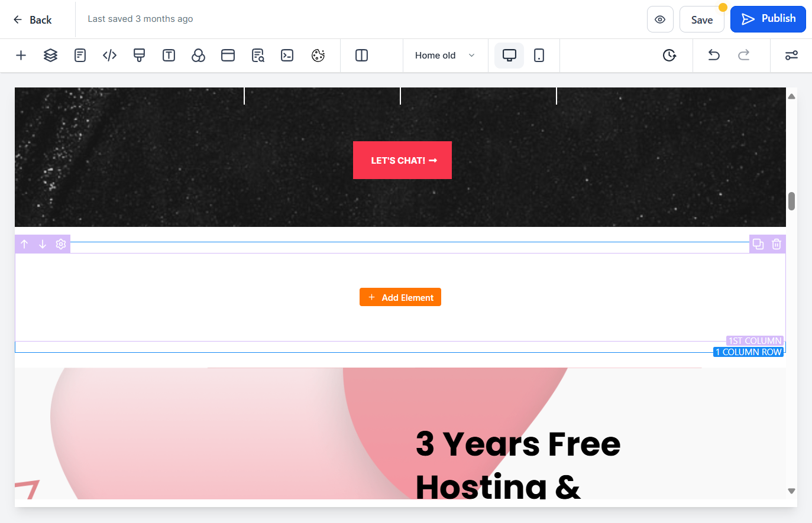Move the column up with arrow
This screenshot has width=812, height=523.
click(x=24, y=244)
